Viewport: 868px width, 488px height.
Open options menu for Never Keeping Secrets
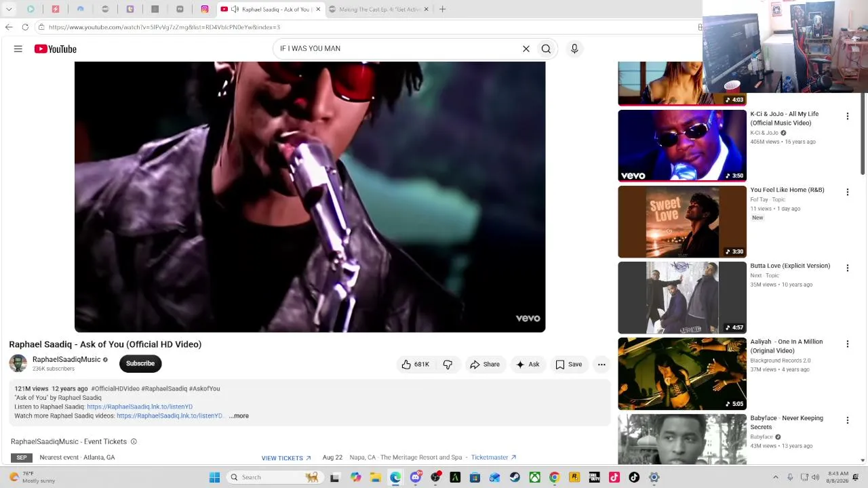[847, 421]
